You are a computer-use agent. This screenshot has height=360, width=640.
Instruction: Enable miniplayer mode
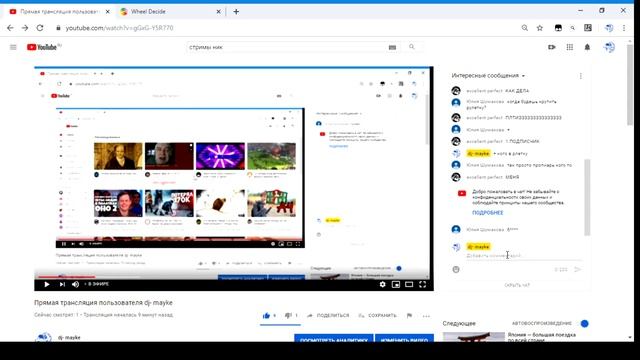tap(396, 284)
